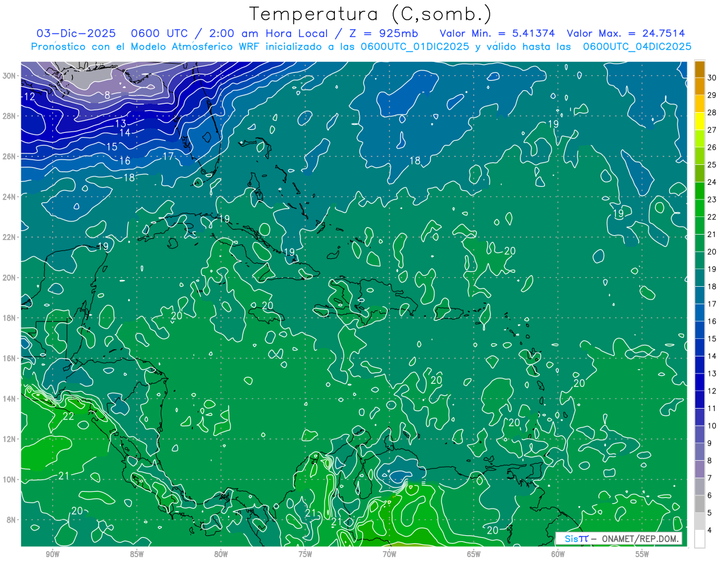The width and height of the screenshot is (728, 562).
Task: Pick the orange-brown swatch above colorbar 30
Action: click(x=699, y=69)
